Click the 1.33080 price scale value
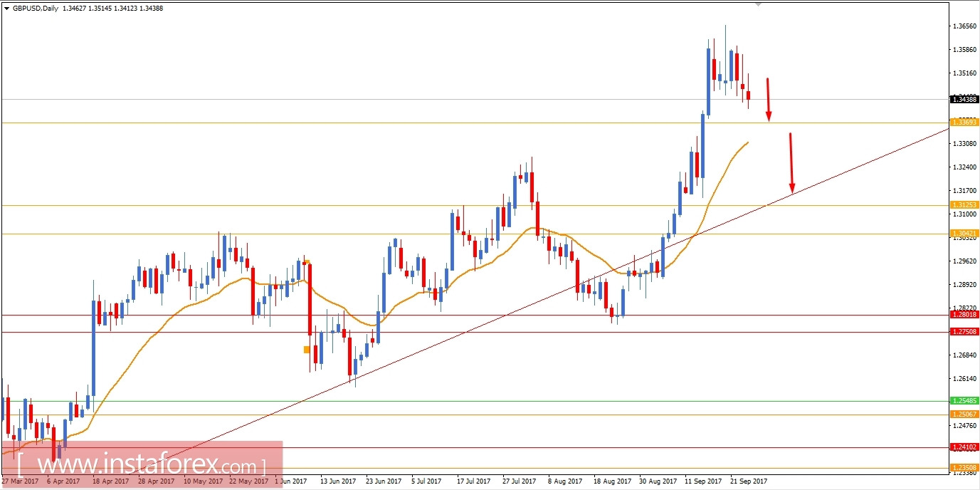980x490 pixels. (964, 144)
